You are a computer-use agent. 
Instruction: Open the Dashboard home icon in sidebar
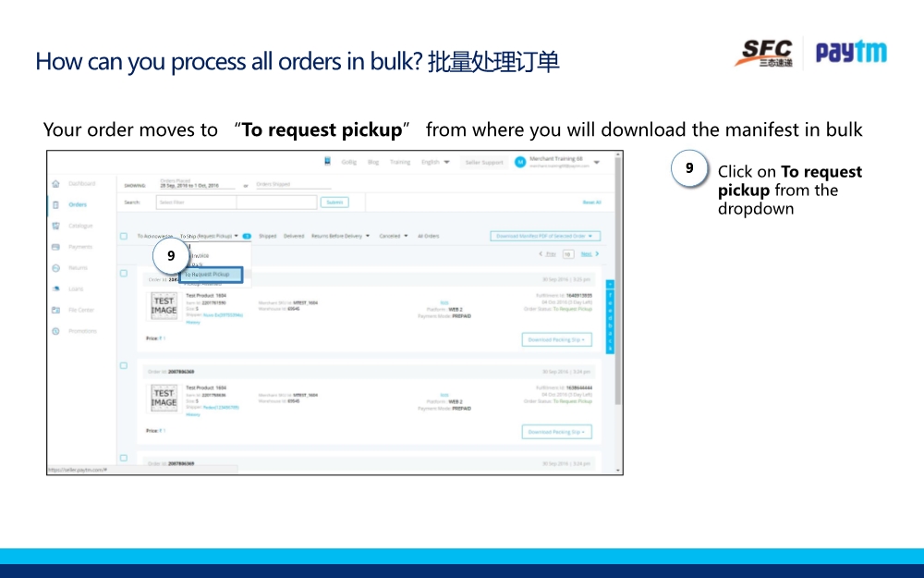[55, 184]
